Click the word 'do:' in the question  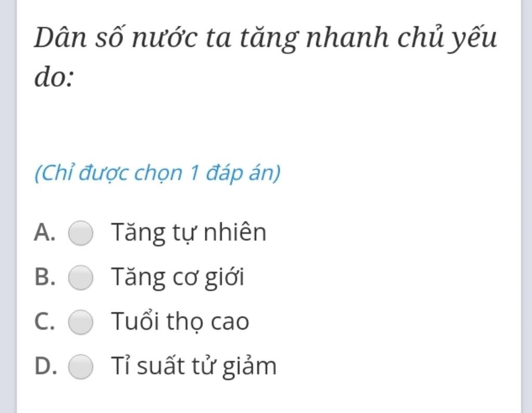[x=54, y=78]
